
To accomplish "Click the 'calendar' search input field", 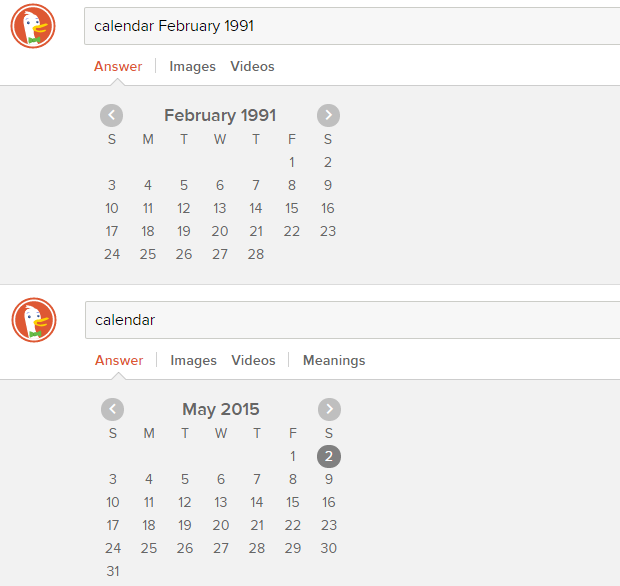I will 353,320.
